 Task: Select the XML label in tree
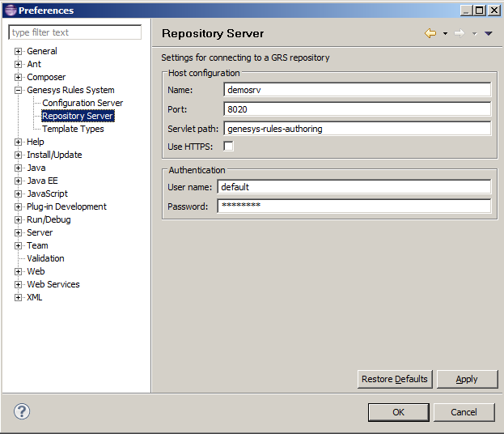[x=35, y=297]
